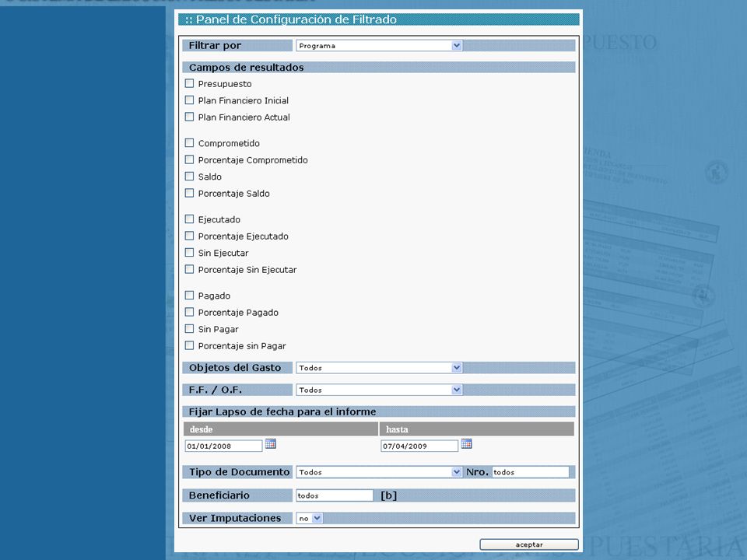747x560 pixels.
Task: Enable Plan Financiero Inicial field
Action: [x=189, y=100]
